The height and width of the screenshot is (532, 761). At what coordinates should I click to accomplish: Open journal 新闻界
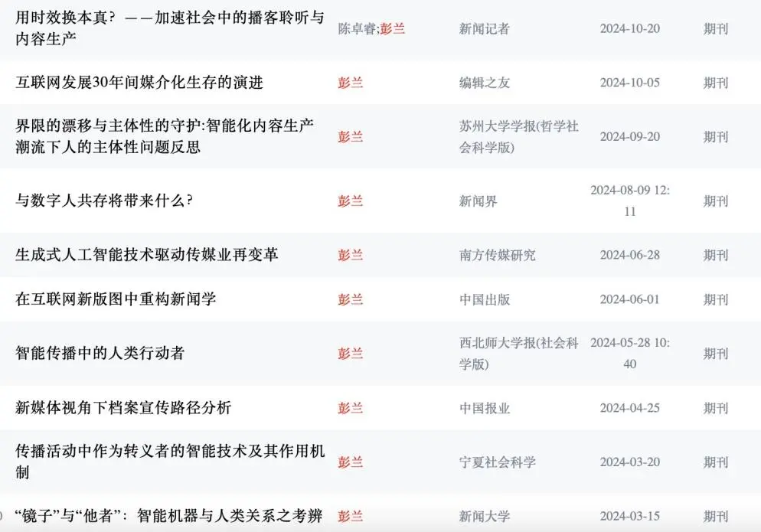478,201
